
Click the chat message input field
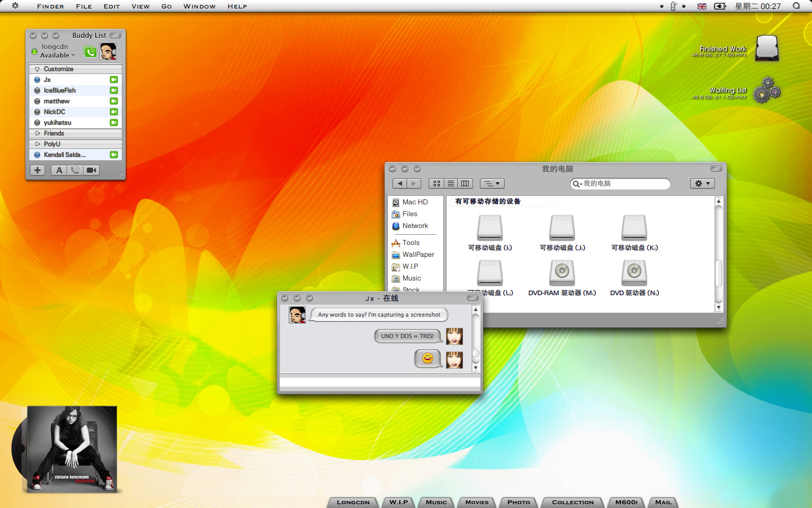380,382
